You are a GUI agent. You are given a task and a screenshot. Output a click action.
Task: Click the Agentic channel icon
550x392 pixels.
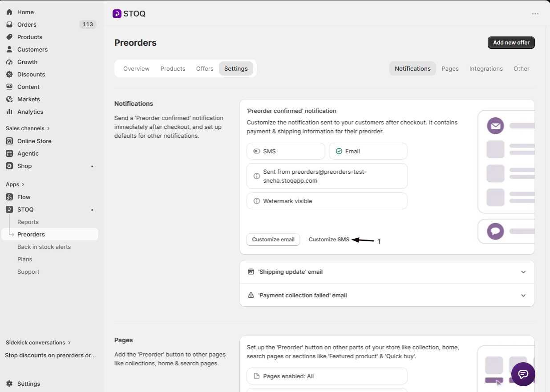[x=9, y=153]
